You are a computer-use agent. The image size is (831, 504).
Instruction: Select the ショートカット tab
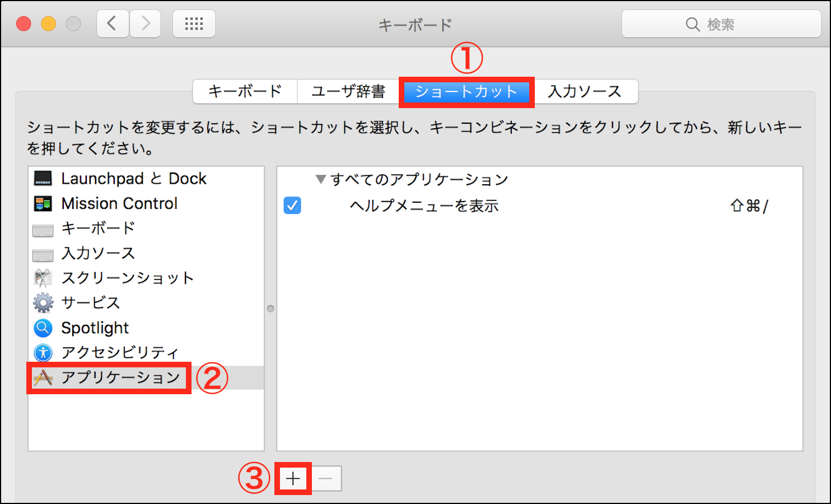(x=466, y=92)
